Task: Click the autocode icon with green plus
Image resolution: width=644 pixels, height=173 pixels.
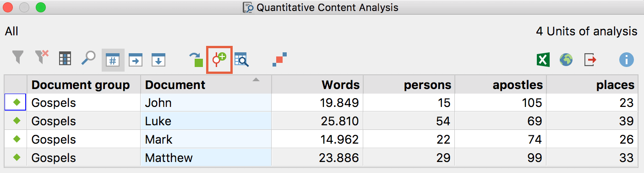Action: click(x=220, y=60)
